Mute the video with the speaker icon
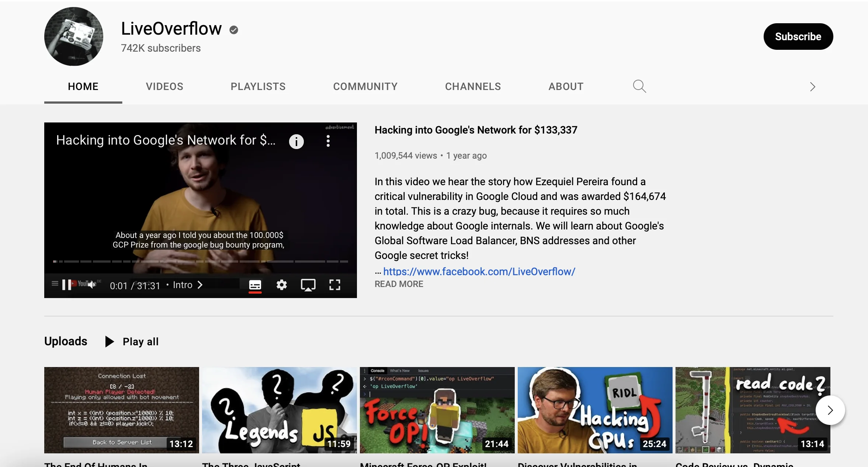Image resolution: width=868 pixels, height=467 pixels. click(91, 284)
